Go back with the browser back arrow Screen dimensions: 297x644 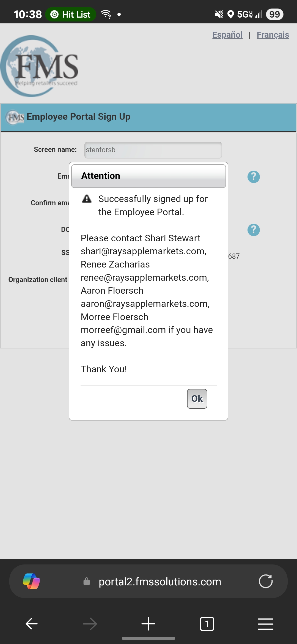tap(32, 624)
